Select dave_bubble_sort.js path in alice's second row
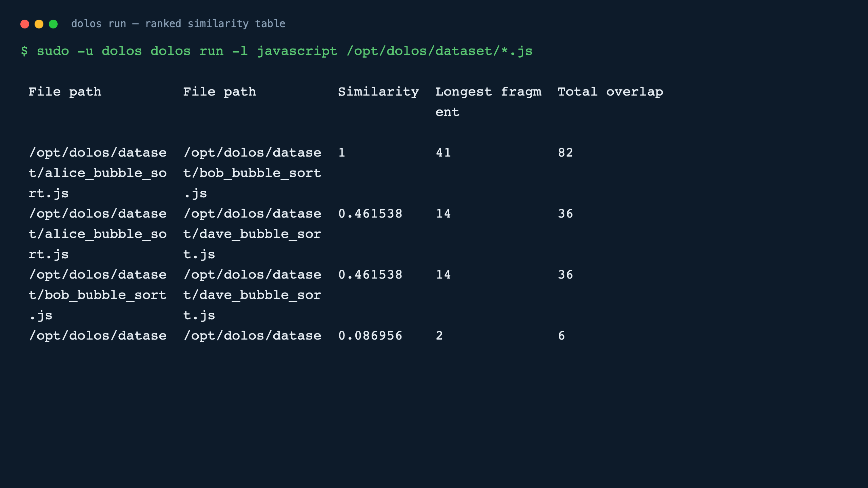This screenshot has width=868, height=488. (252, 234)
